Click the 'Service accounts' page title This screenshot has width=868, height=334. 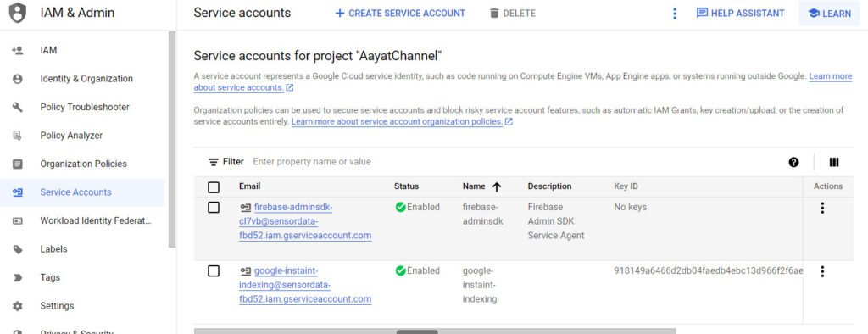click(x=242, y=13)
